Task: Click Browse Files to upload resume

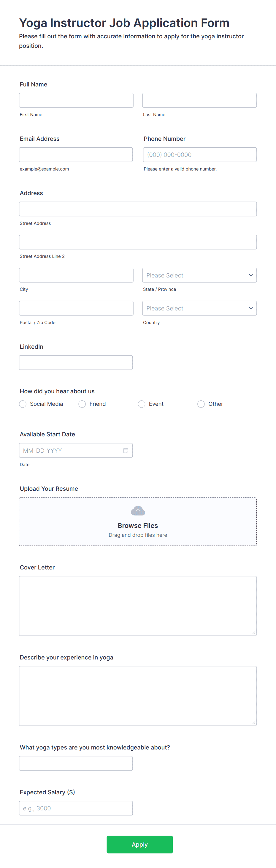Action: click(138, 525)
